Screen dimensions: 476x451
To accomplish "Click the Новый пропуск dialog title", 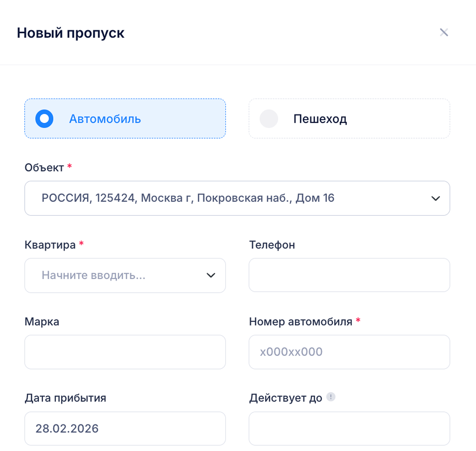I will click(71, 33).
